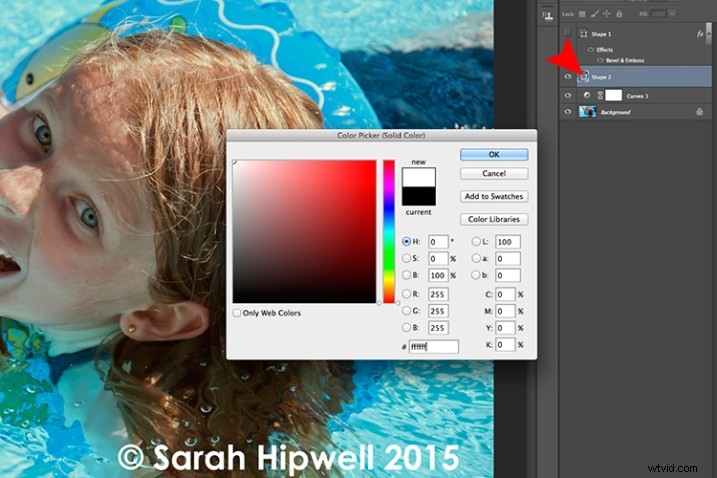The image size is (717, 478).
Task: Click the mask link icon on Curves 1
Action: click(600, 95)
